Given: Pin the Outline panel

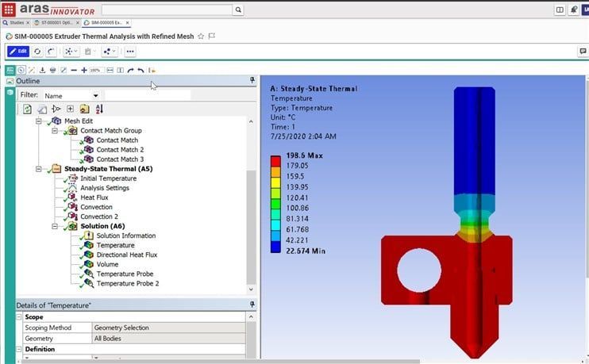Looking at the screenshot, I should click(x=252, y=80).
